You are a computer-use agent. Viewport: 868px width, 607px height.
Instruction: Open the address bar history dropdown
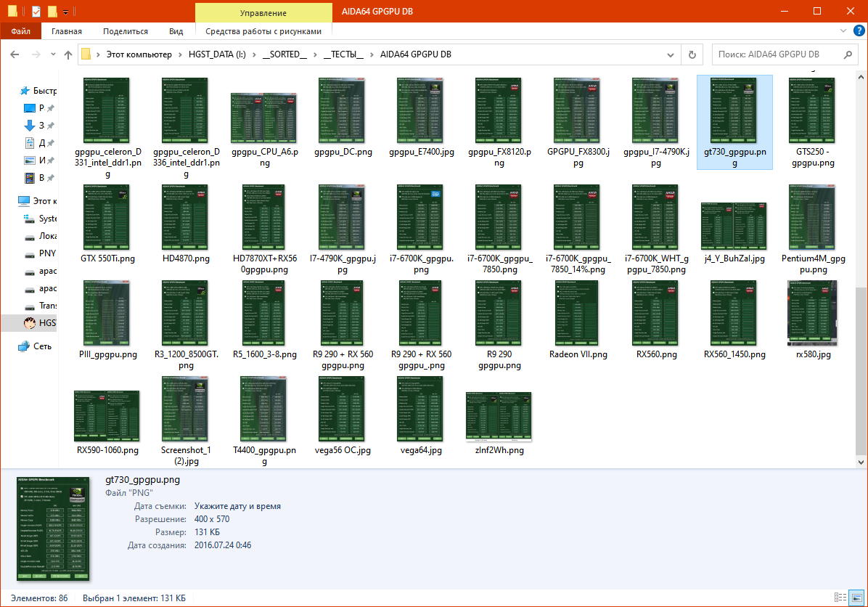click(x=671, y=54)
